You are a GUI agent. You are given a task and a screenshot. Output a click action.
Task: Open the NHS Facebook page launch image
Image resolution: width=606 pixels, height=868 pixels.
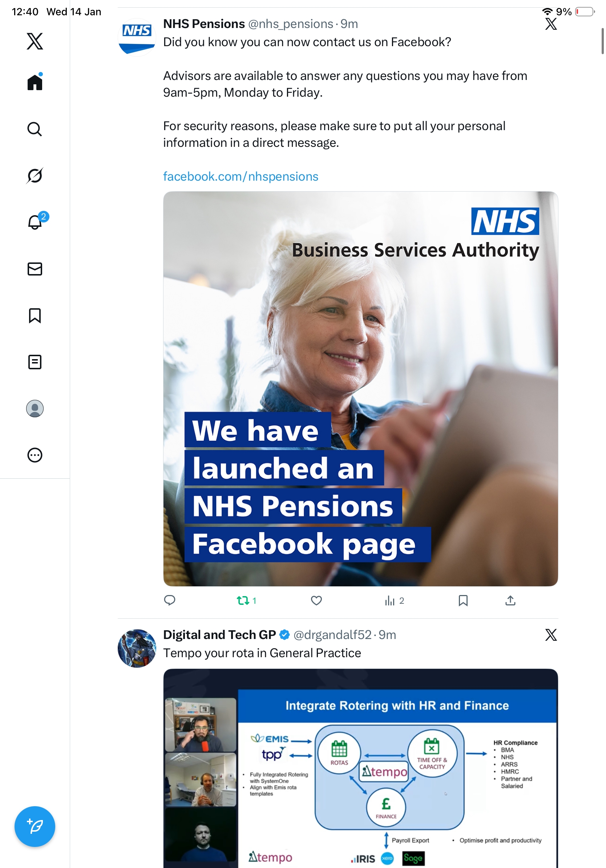(x=360, y=389)
